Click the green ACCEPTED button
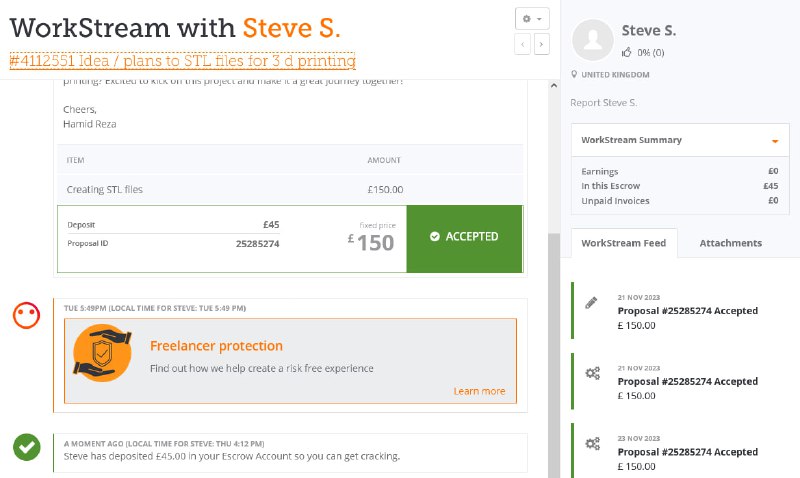This screenshot has height=478, width=800. click(x=464, y=238)
